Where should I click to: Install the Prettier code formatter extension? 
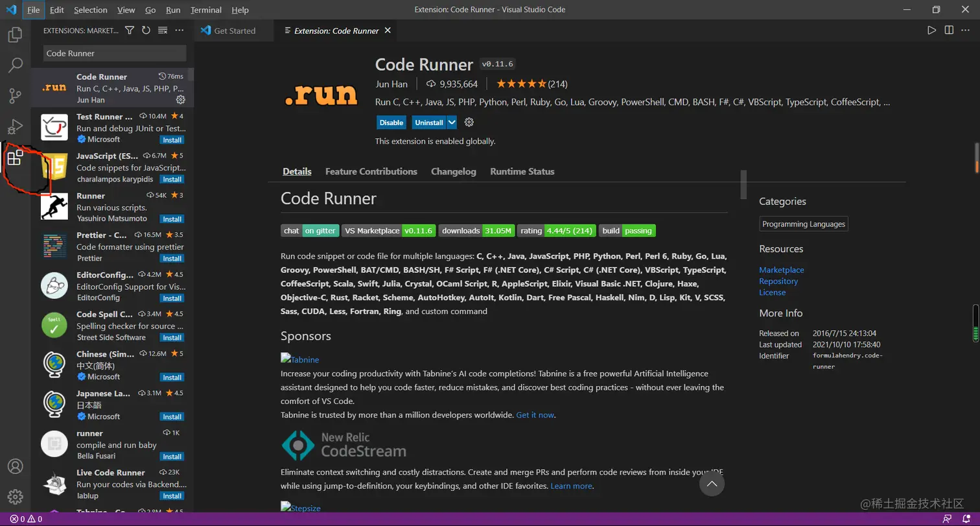tap(172, 259)
